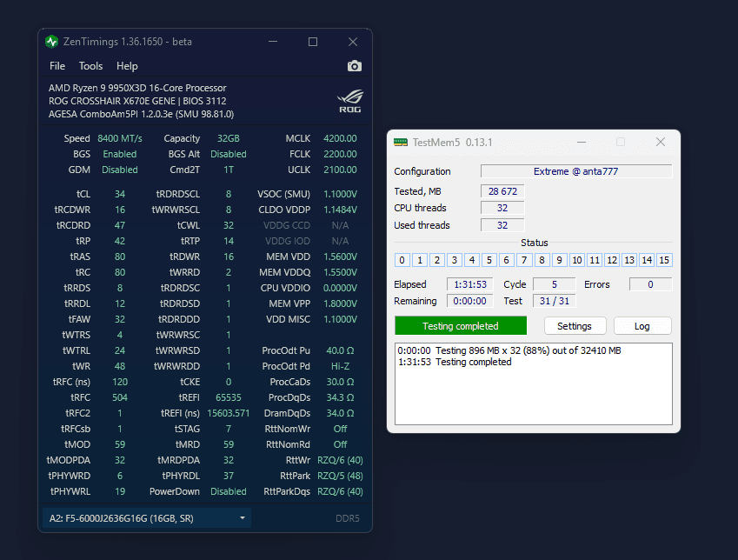
Task: Click status thread box 7
Action: (524, 260)
